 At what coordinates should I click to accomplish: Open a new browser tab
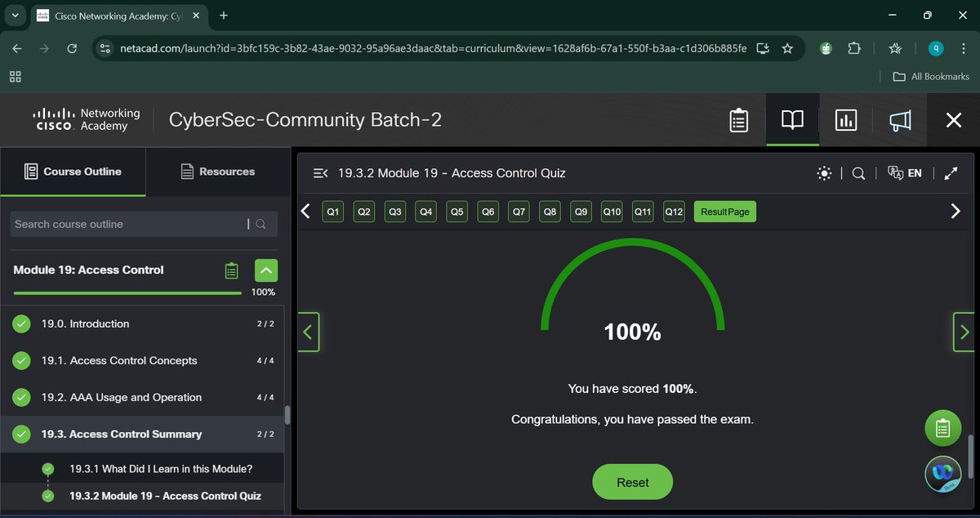click(224, 16)
